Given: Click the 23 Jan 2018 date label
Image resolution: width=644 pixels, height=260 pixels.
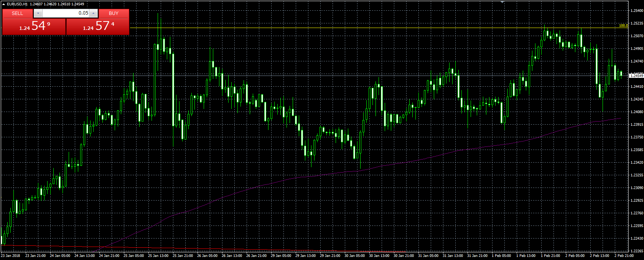Looking at the screenshot, I should pyautogui.click(x=11, y=256).
